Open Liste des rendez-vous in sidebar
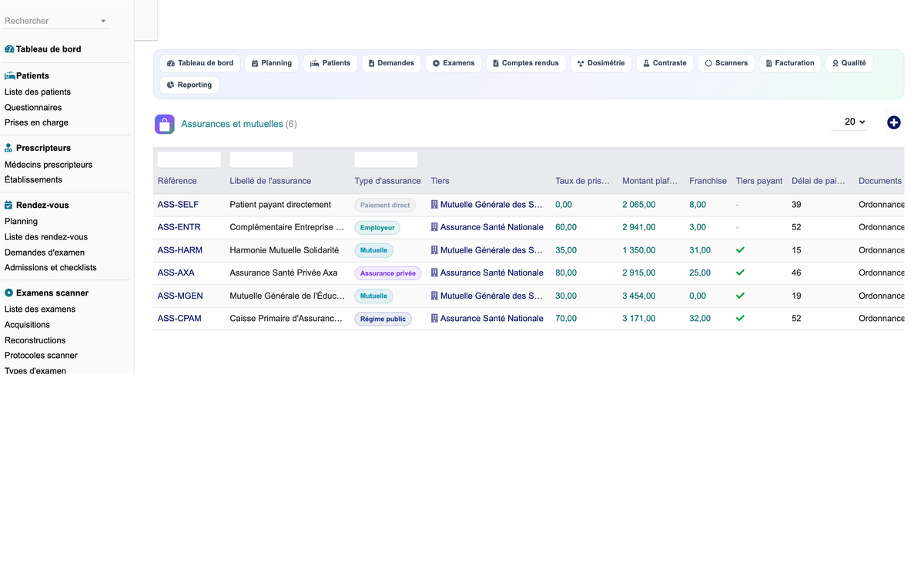 46,237
